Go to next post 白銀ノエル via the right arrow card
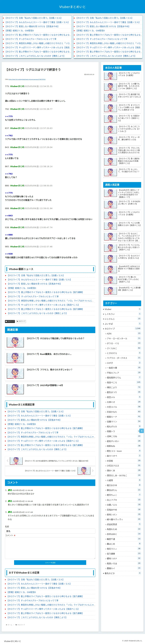The height and width of the screenshot is (644, 145). (50, 471)
